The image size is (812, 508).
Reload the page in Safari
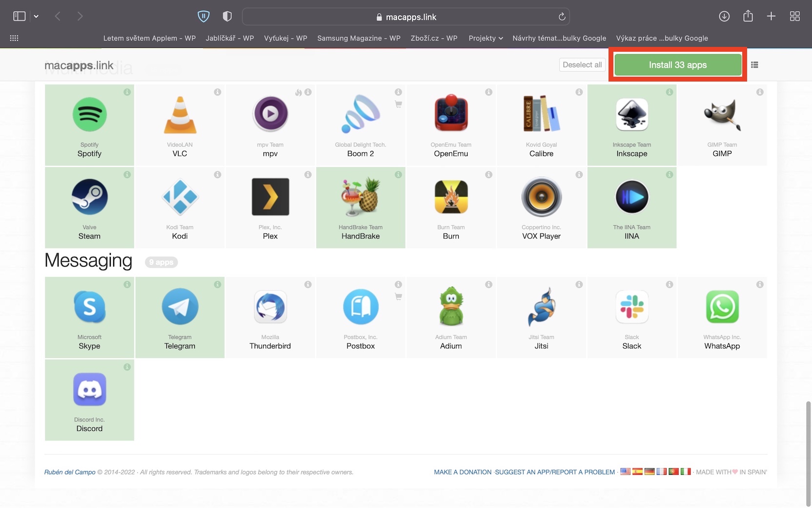(x=562, y=17)
